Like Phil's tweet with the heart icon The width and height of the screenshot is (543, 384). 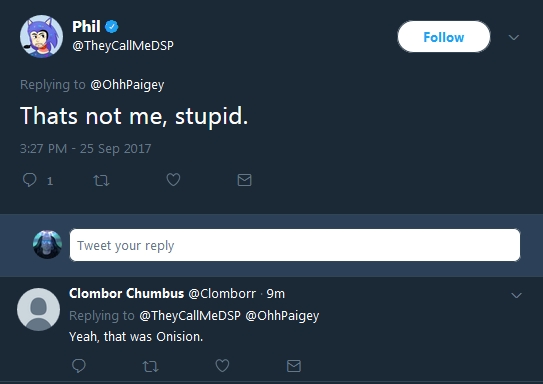[x=173, y=180]
